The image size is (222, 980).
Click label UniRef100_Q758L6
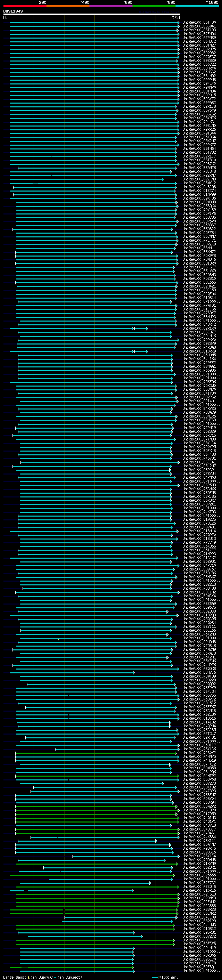(199, 646)
